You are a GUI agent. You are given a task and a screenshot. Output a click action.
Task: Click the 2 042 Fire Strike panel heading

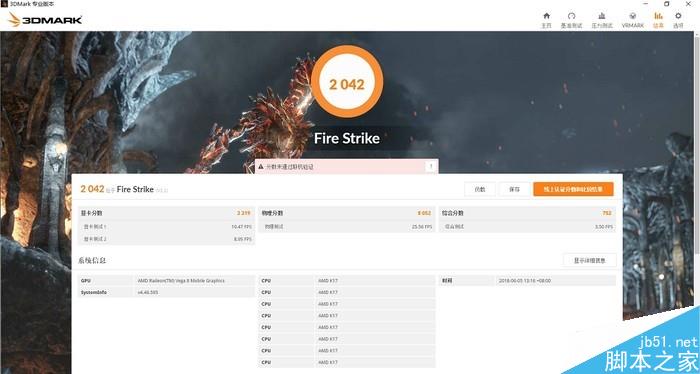pyautogui.click(x=124, y=189)
